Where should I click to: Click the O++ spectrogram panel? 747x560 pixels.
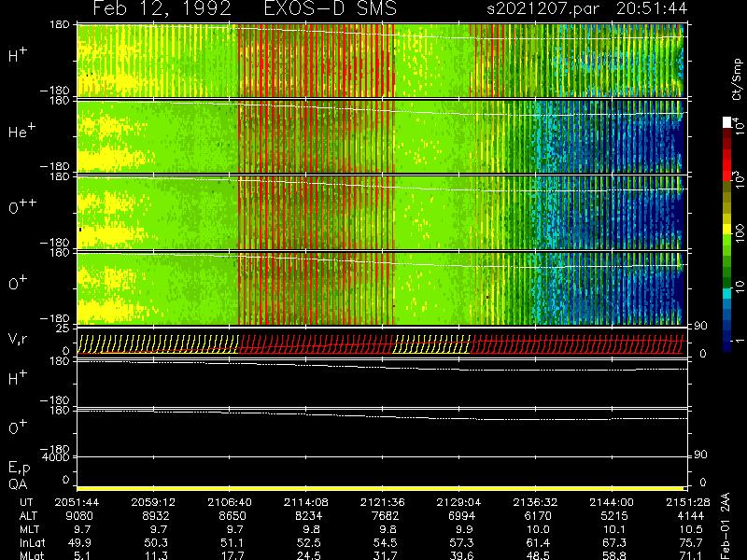[x=380, y=213]
